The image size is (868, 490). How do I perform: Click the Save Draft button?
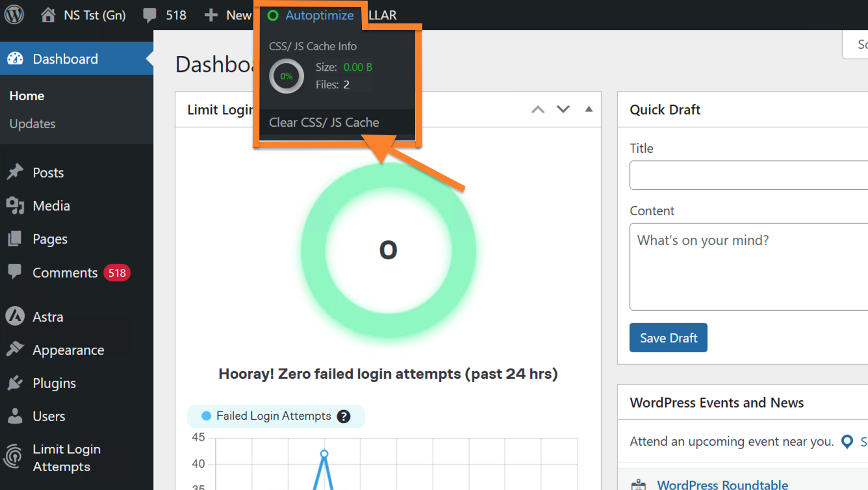click(x=668, y=338)
